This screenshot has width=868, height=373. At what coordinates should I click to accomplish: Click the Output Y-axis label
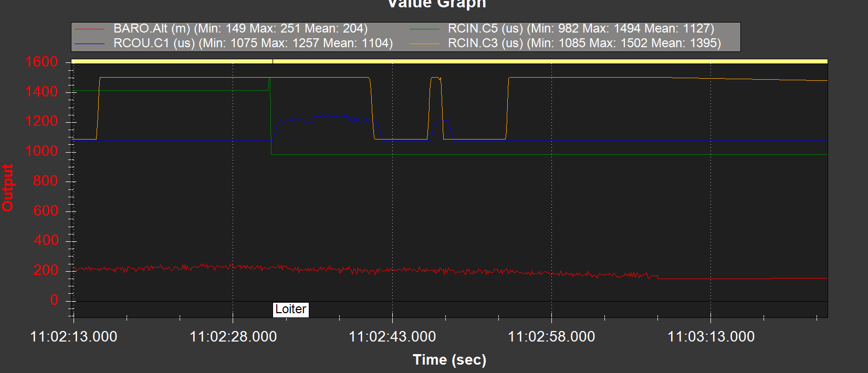tap(8, 188)
